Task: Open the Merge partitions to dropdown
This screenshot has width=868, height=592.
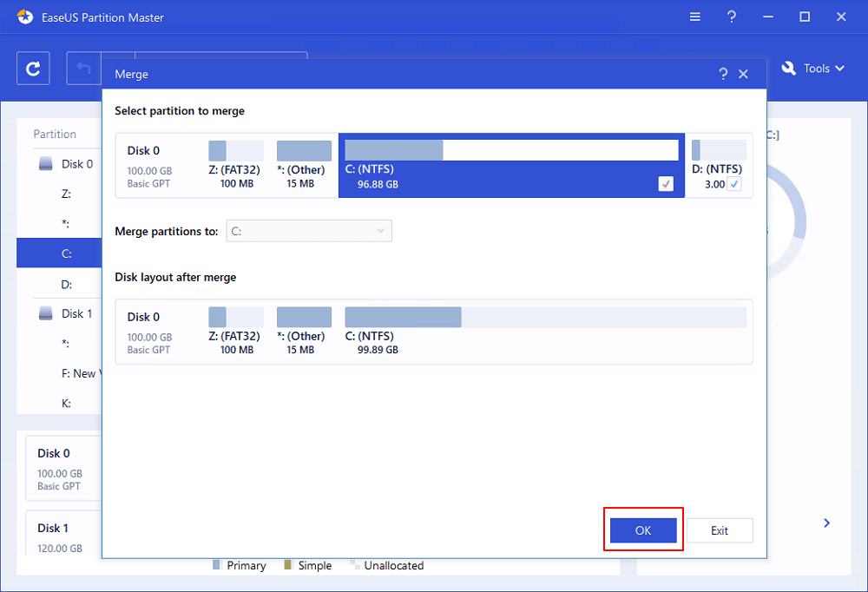Action: point(309,231)
